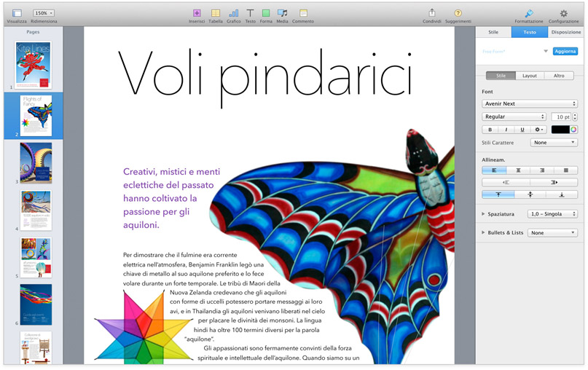The width and height of the screenshot is (588, 370).
Task: Increase text indent
Action: (554, 183)
